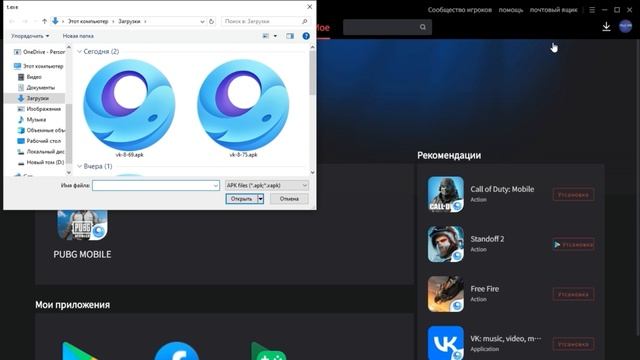
Task: Open Объемные объекты in navigation tree
Action: click(41, 130)
